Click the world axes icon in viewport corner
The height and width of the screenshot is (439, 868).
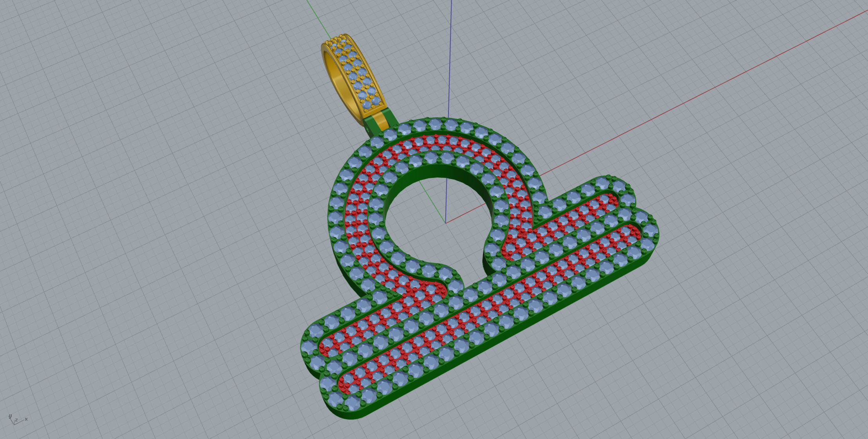pos(18,420)
